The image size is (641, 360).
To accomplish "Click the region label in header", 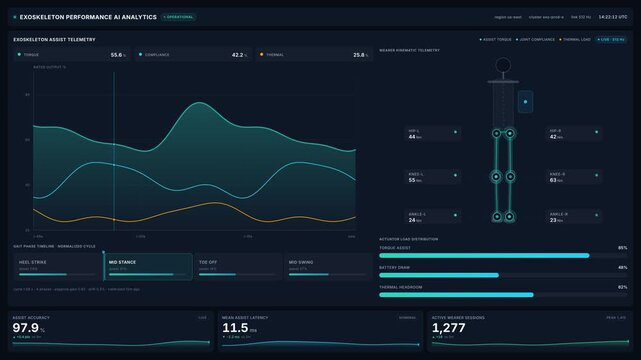I will click(508, 17).
